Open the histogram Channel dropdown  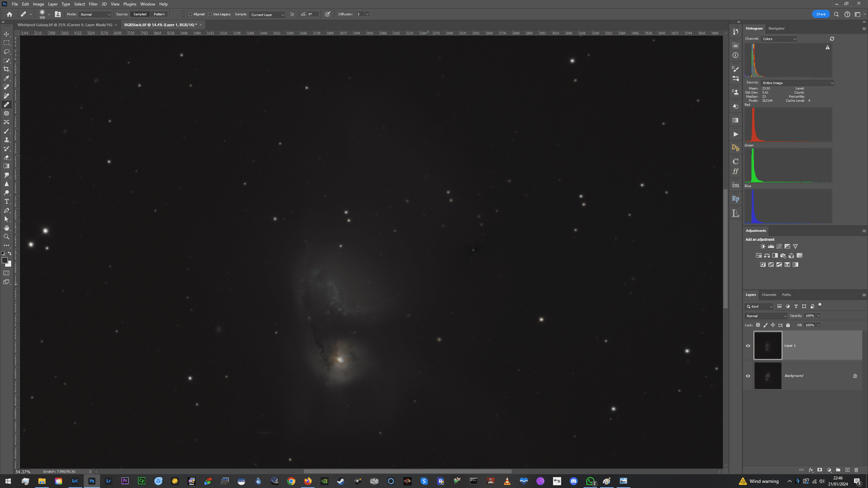[779, 39]
